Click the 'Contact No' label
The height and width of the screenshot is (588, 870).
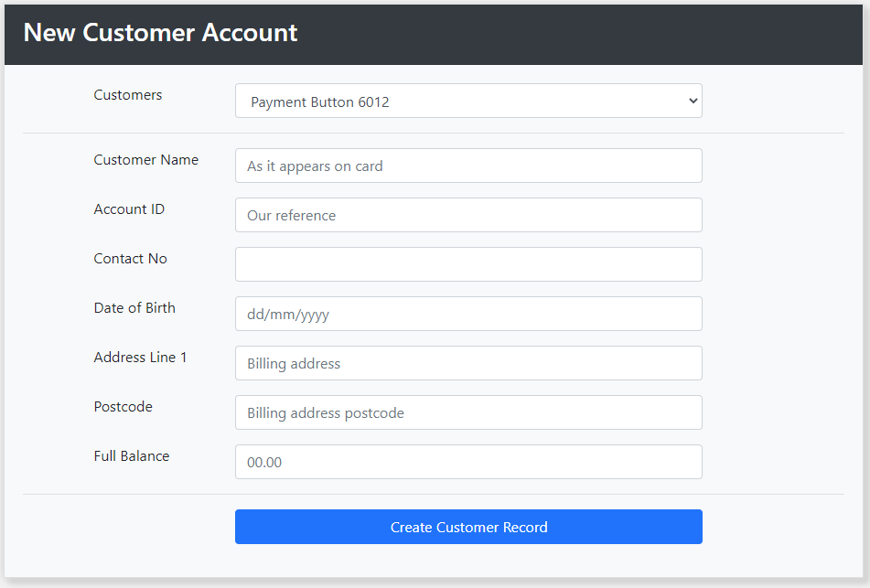pyautogui.click(x=131, y=259)
